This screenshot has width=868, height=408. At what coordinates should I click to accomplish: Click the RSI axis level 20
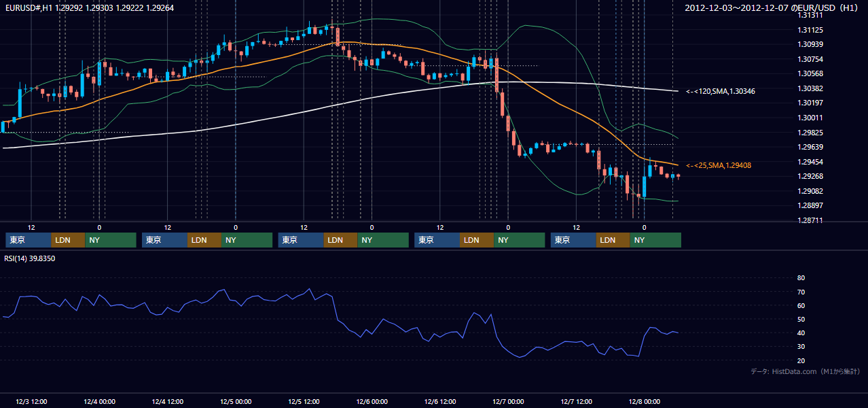[x=801, y=360]
